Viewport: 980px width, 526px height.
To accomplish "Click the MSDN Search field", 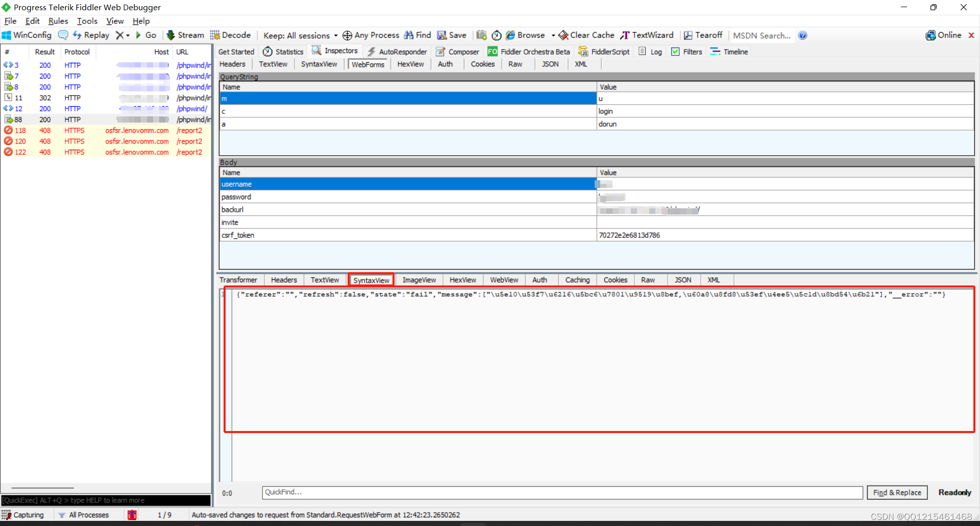I will point(762,35).
